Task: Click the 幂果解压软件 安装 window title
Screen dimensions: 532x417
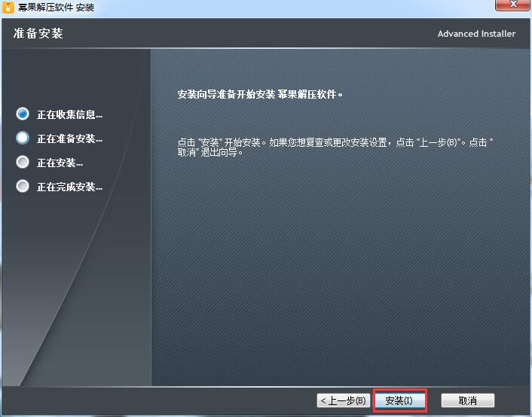Action: click(56, 8)
